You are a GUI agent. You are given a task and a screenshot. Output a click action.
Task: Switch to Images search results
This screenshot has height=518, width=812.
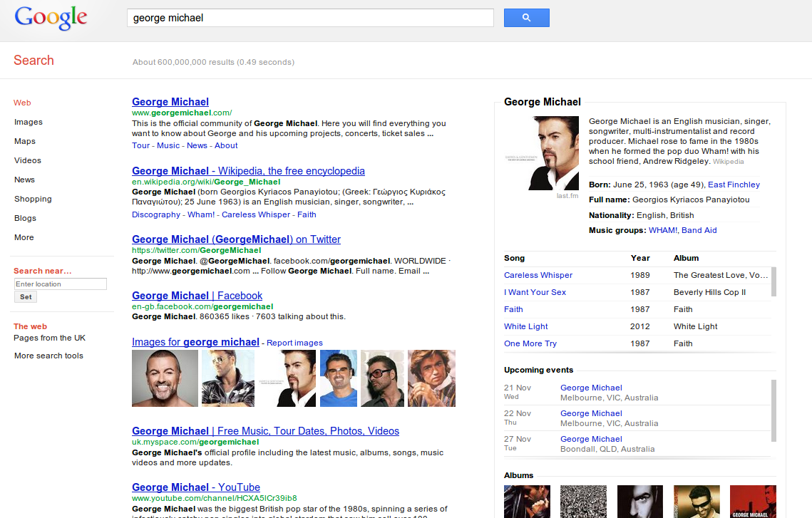point(28,121)
